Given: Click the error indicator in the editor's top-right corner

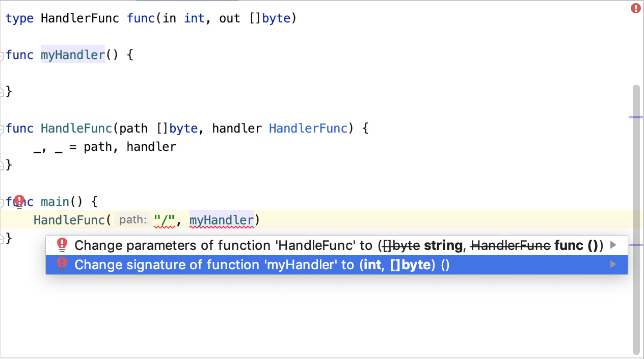Looking at the screenshot, I should click(635, 8).
